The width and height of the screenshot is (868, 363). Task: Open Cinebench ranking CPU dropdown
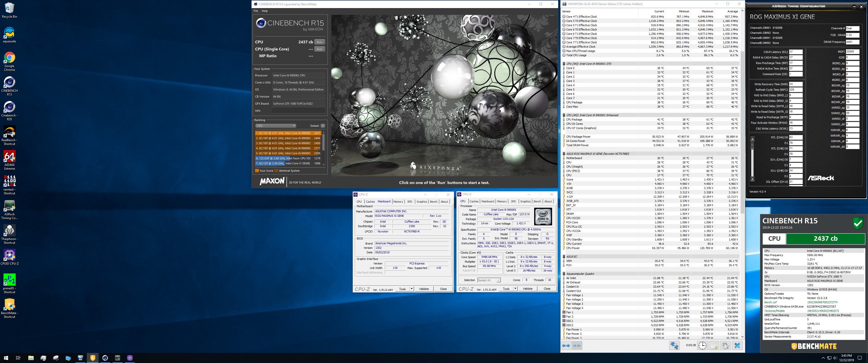click(276, 126)
